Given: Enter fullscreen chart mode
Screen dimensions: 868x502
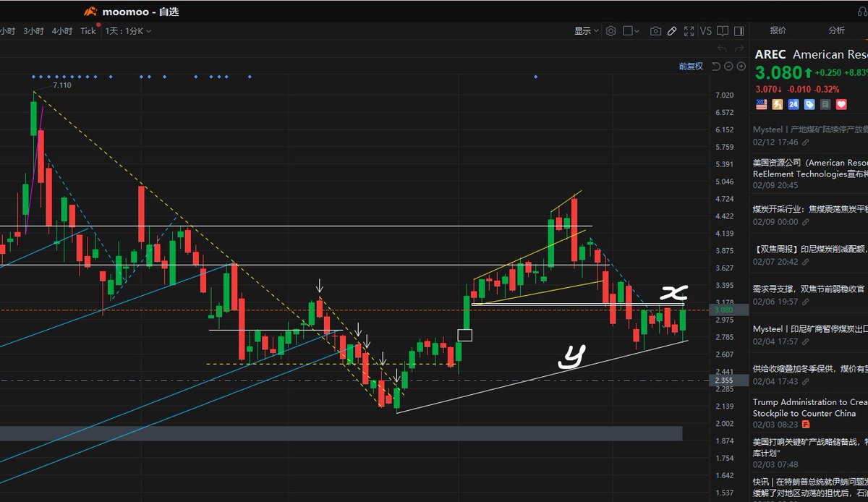Looking at the screenshot, I should 689,31.
